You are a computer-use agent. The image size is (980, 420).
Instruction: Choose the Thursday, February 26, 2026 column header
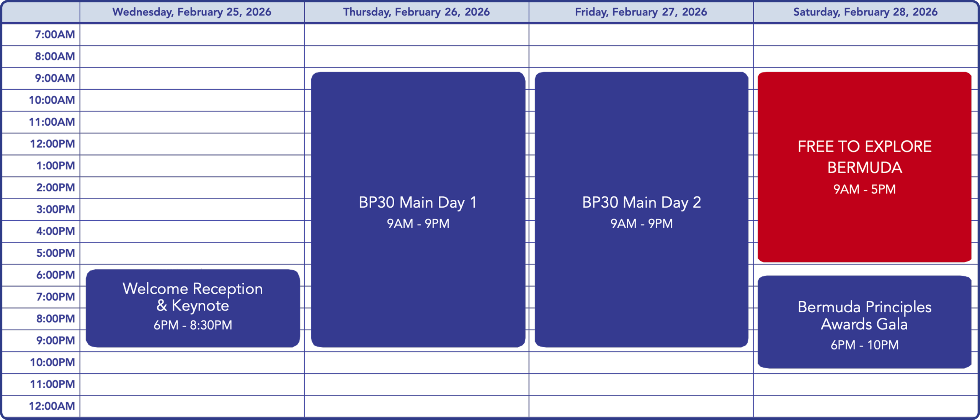tap(416, 12)
